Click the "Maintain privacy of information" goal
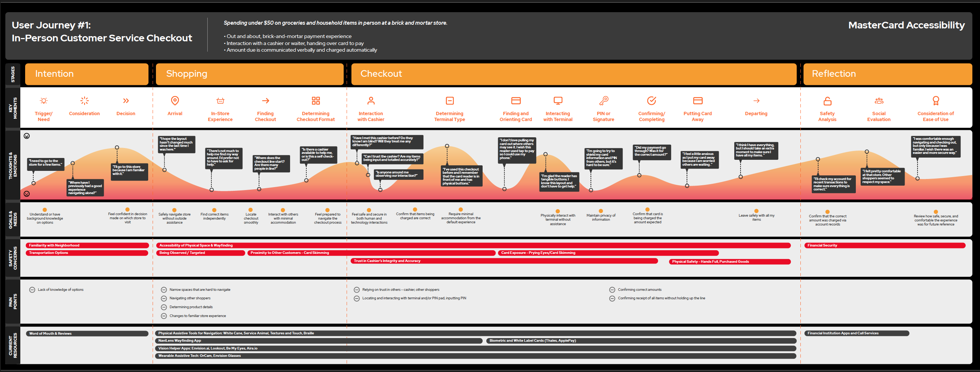Screen dimensions: 980x372 [601, 218]
